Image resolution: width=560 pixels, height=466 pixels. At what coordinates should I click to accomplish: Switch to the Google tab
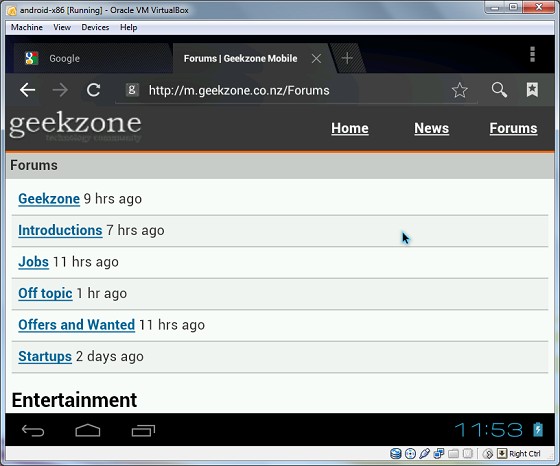click(x=93, y=58)
